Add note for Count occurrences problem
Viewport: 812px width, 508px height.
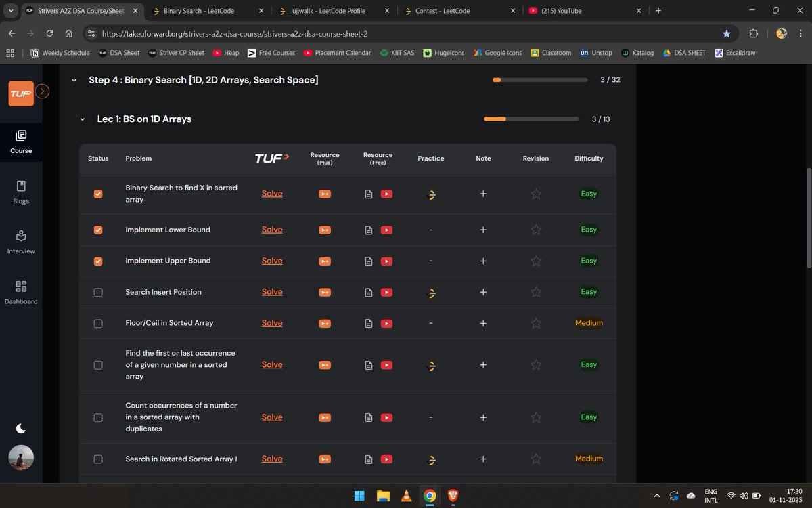[483, 417]
